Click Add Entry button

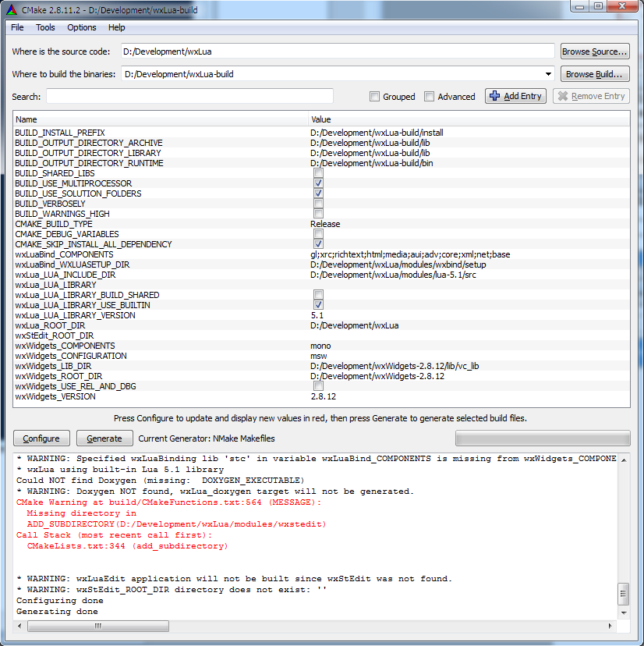pyautogui.click(x=515, y=96)
